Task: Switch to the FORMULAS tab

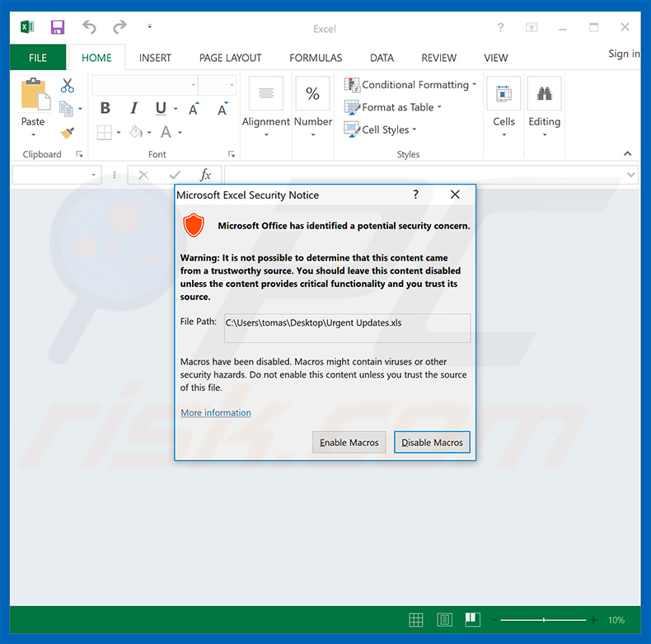Action: (316, 58)
